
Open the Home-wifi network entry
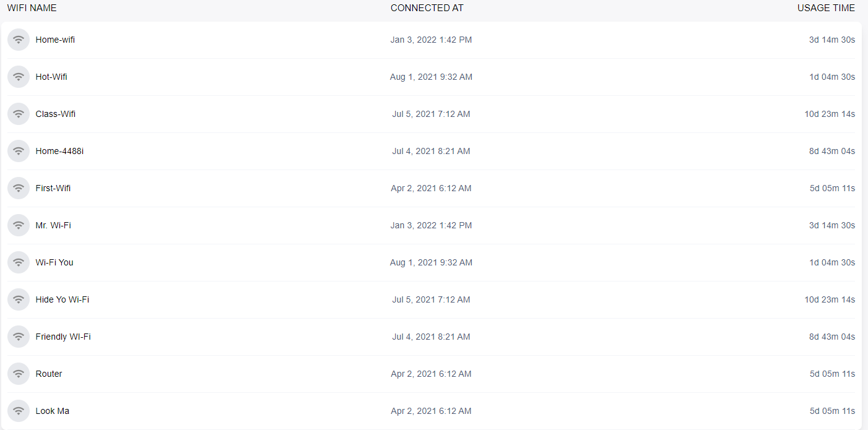pyautogui.click(x=55, y=39)
